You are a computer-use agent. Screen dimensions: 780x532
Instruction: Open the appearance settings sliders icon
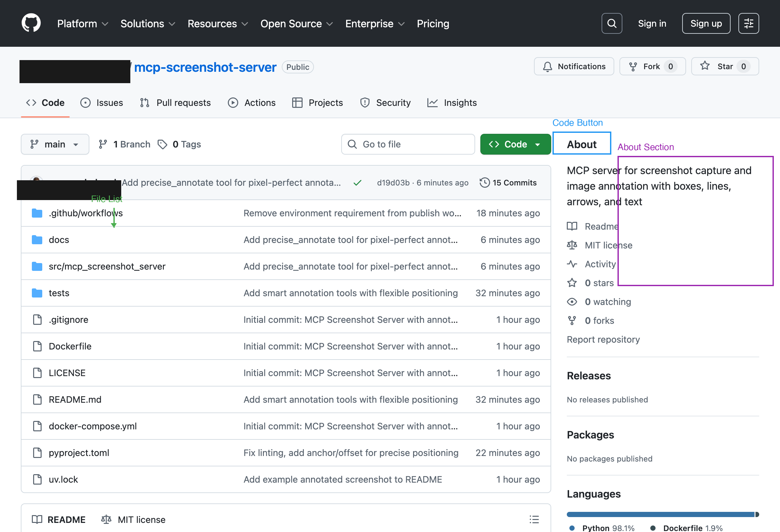pos(748,23)
